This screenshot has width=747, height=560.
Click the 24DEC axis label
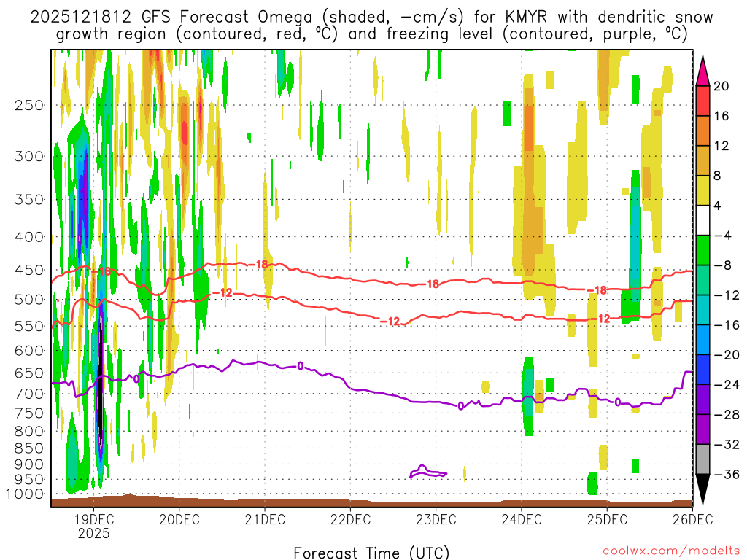click(x=522, y=519)
